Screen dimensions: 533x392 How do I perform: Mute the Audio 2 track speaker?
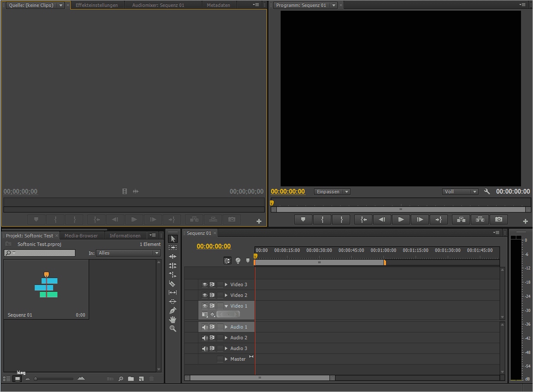205,338
